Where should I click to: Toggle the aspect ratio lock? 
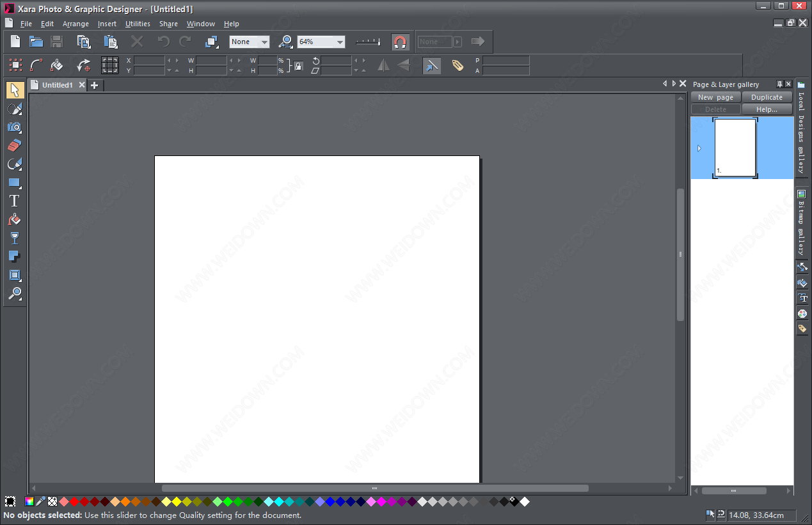(x=298, y=65)
